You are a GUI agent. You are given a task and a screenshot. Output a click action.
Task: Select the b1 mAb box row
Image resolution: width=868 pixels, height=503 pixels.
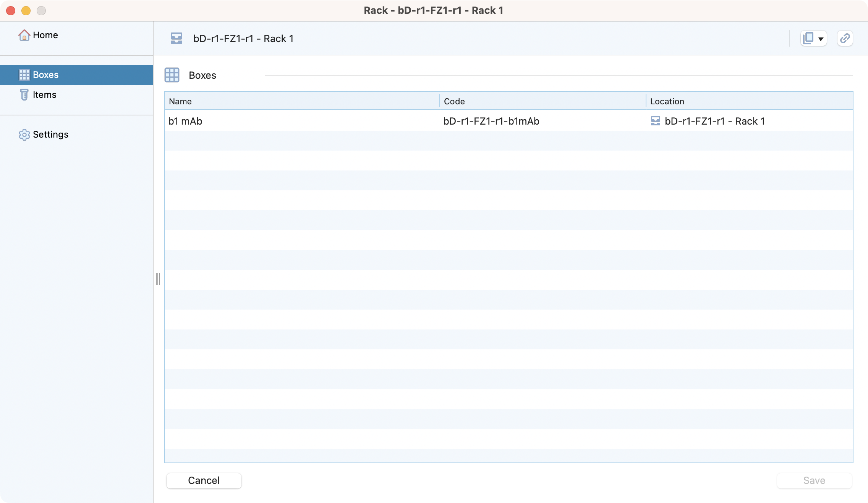[186, 121]
